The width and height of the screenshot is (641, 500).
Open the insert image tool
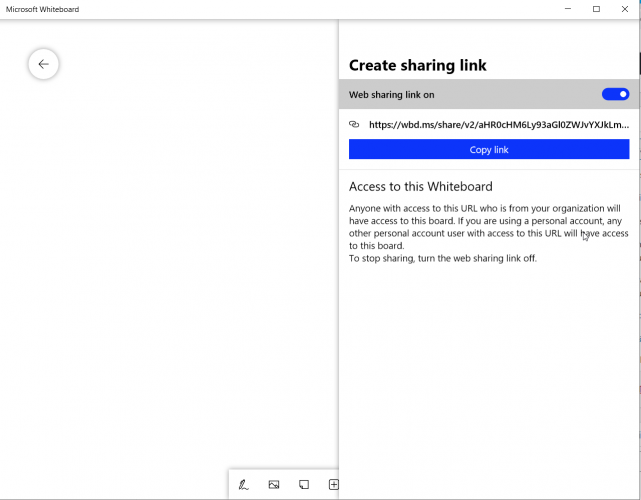[x=273, y=485]
